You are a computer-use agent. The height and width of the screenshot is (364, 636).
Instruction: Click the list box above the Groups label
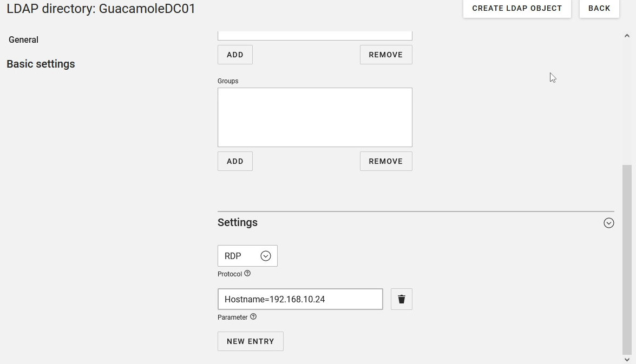[314, 36]
